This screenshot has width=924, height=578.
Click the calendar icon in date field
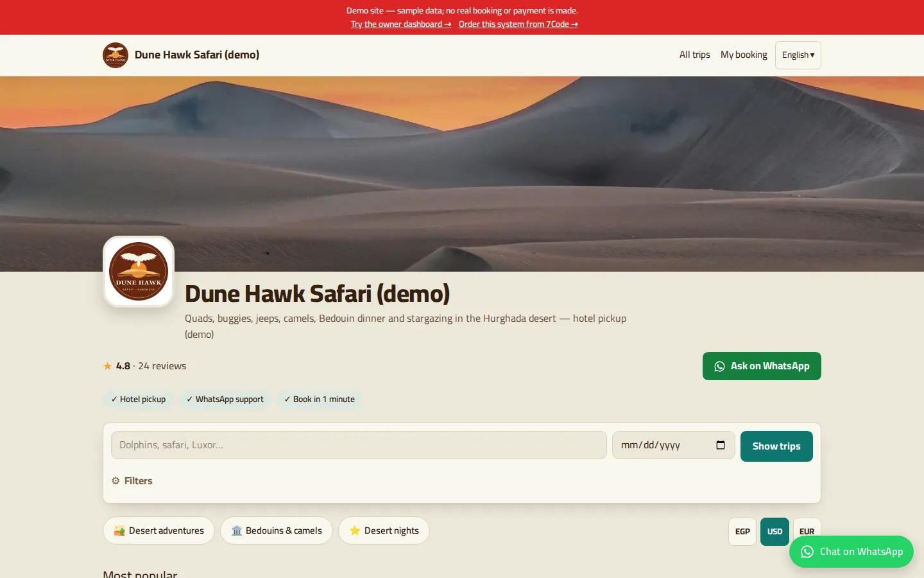click(x=721, y=445)
